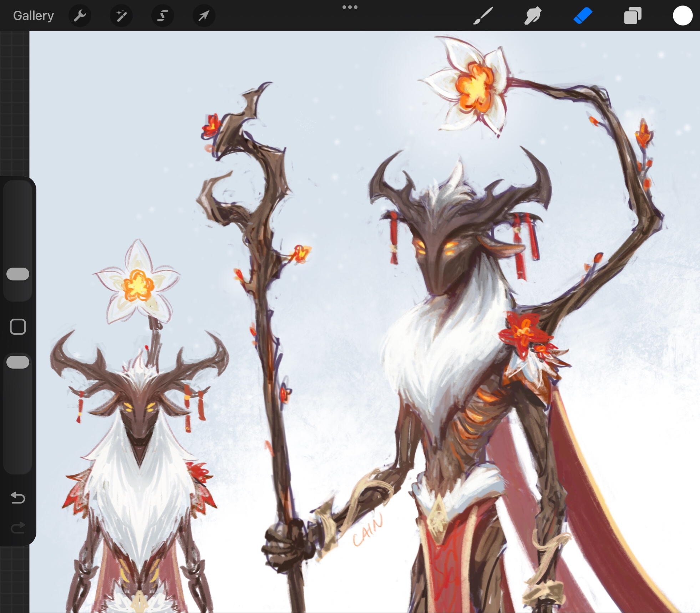700x613 pixels.
Task: Tap the brush opacity slider handle
Action: (18, 362)
